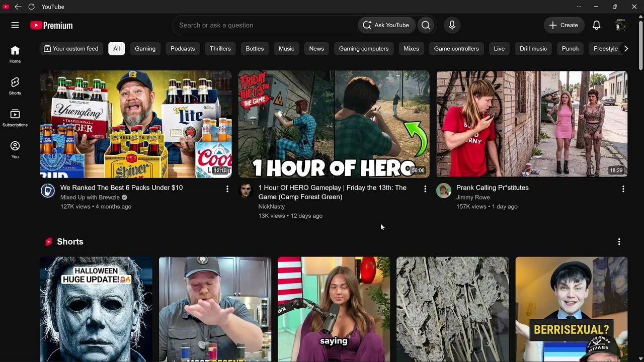Reload the page with the refresh icon

point(31,7)
